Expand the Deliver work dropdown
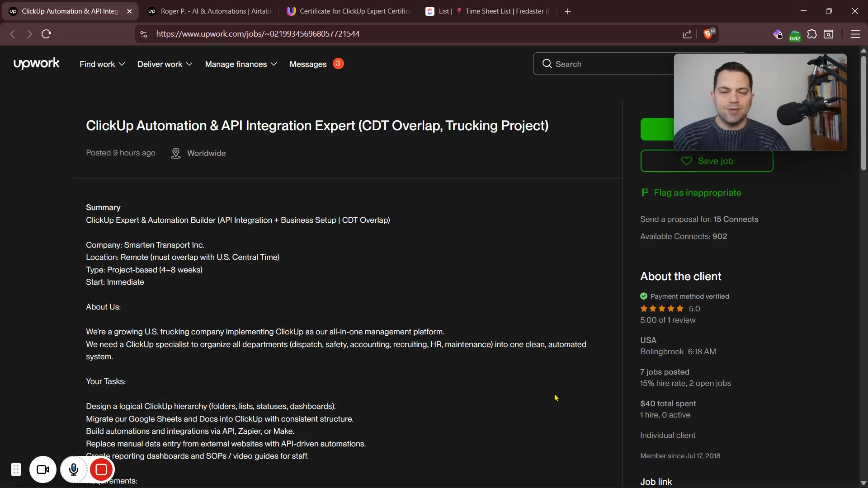This screenshot has height=488, width=868. click(x=165, y=64)
